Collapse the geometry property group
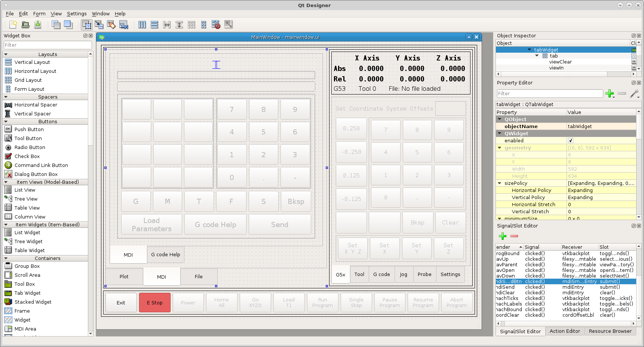 tap(499, 148)
